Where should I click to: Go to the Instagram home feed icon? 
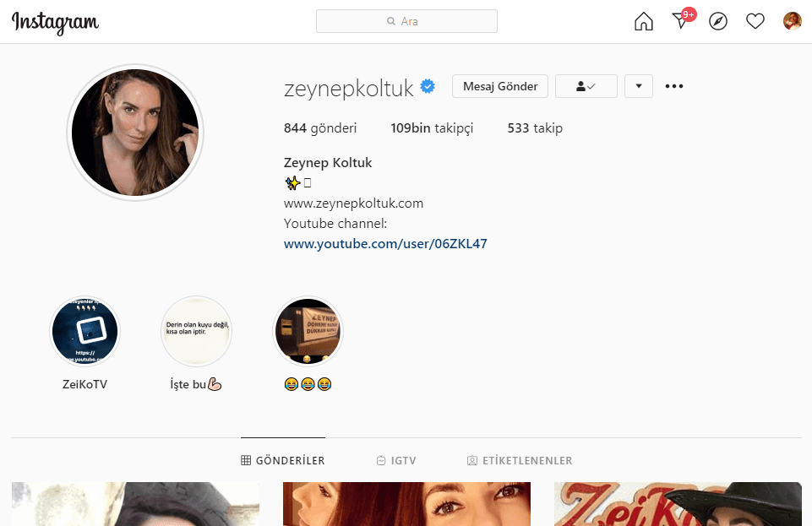point(644,21)
